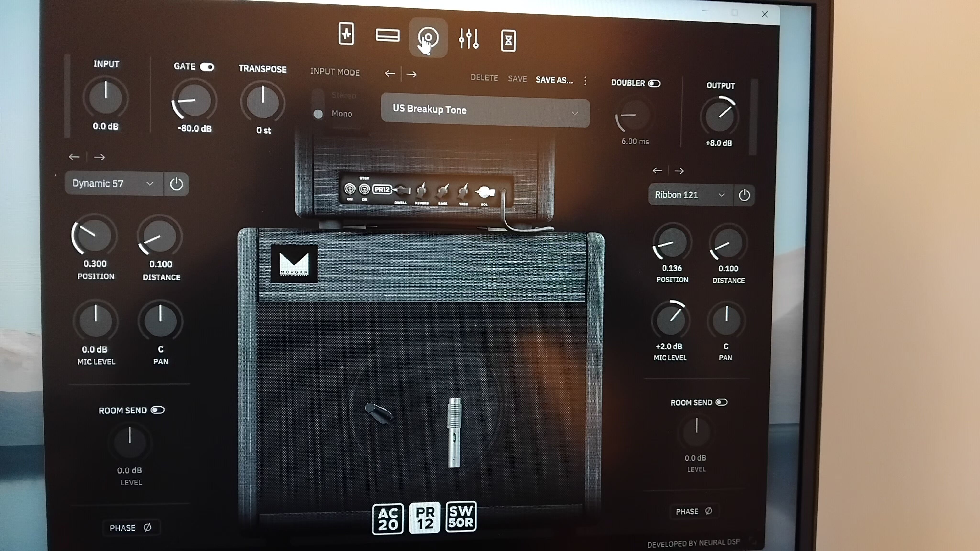Switch to the SW 50R amp
Screen dimensions: 980x551
coord(461,517)
